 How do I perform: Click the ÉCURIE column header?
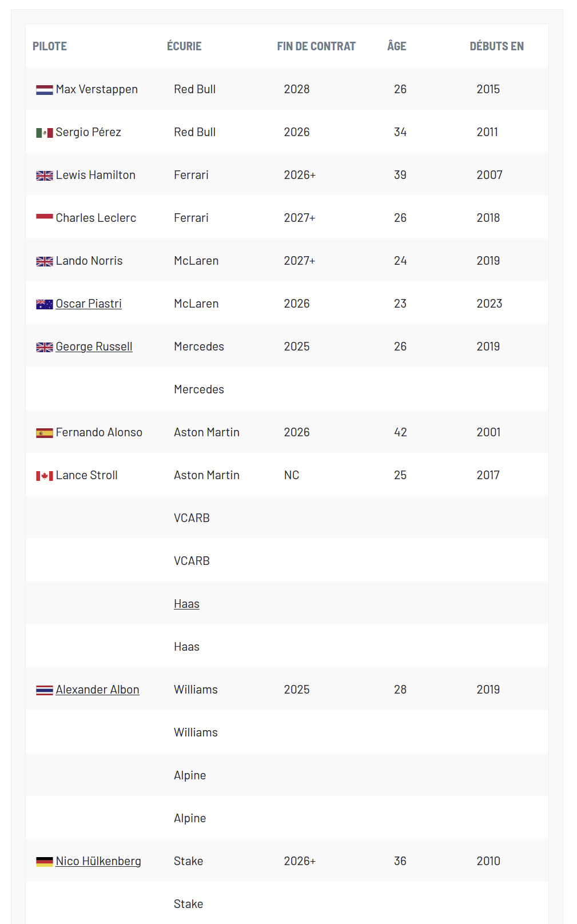184,46
